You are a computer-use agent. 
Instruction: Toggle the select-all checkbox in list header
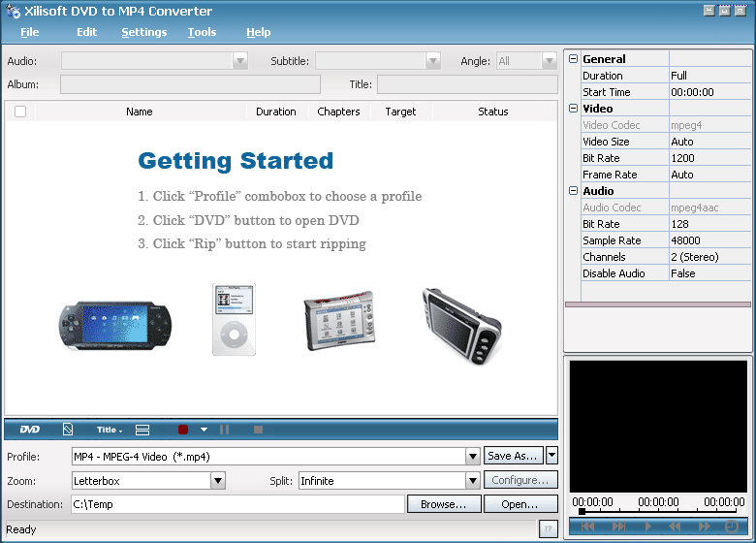pyautogui.click(x=20, y=112)
